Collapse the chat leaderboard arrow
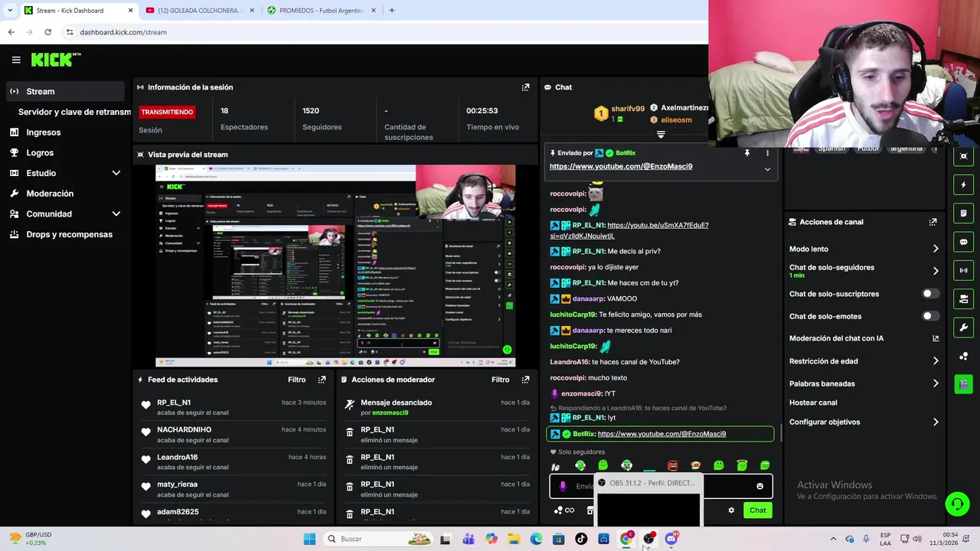The height and width of the screenshot is (551, 980). (x=661, y=135)
